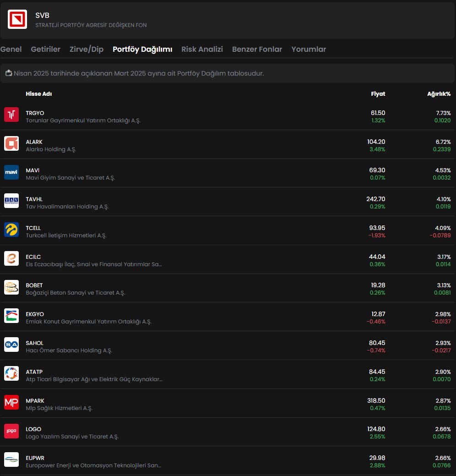Click the ALARK price 104.20
This screenshot has height=476, width=456.
pyautogui.click(x=376, y=142)
